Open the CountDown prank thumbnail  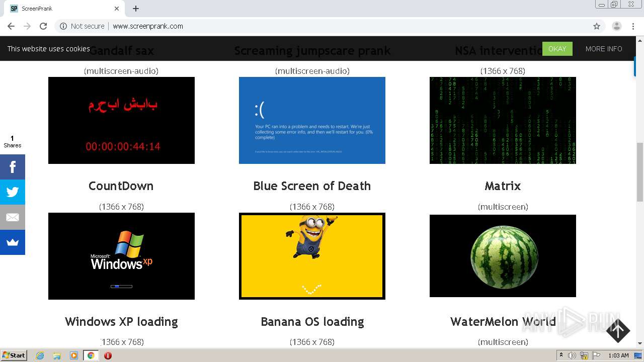tap(121, 120)
